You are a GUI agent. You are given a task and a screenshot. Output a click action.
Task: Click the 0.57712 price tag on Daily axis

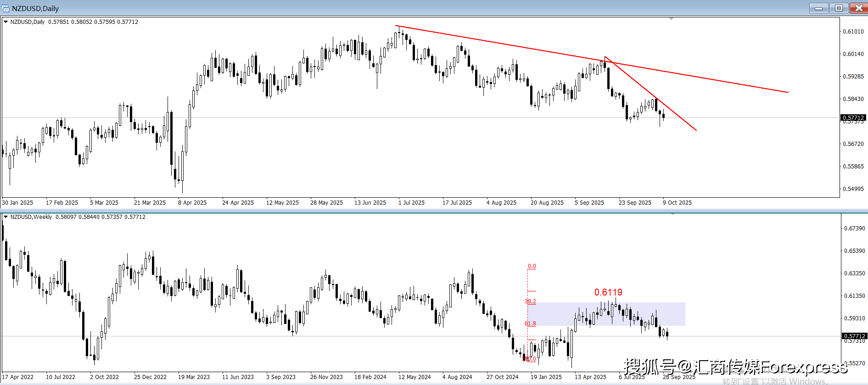click(853, 117)
